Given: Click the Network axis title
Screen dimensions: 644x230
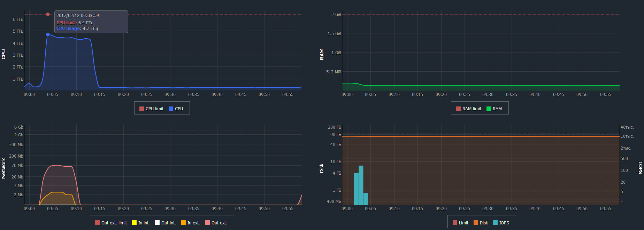Looking at the screenshot, I should [3, 168].
